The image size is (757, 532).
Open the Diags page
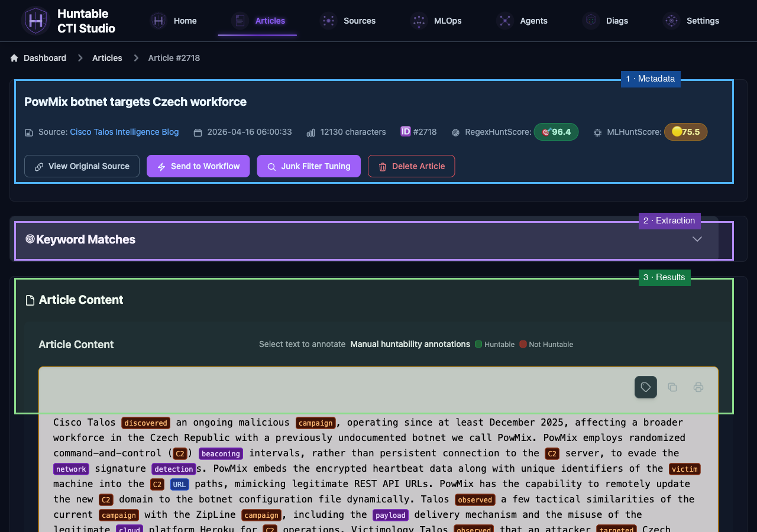click(606, 21)
